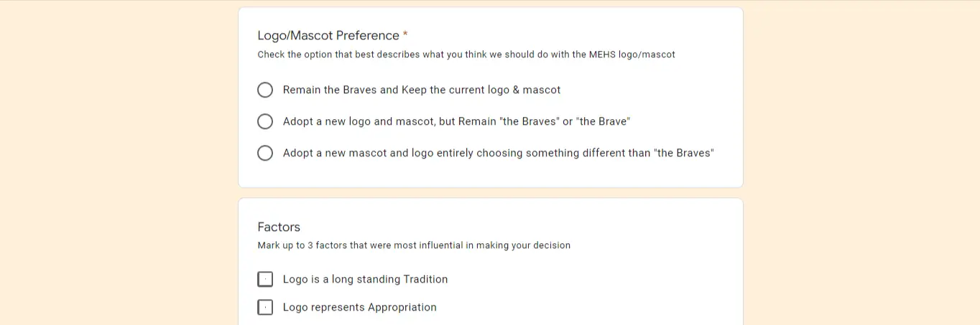Check the 'long standing Tradition' checkbox

[265, 279]
